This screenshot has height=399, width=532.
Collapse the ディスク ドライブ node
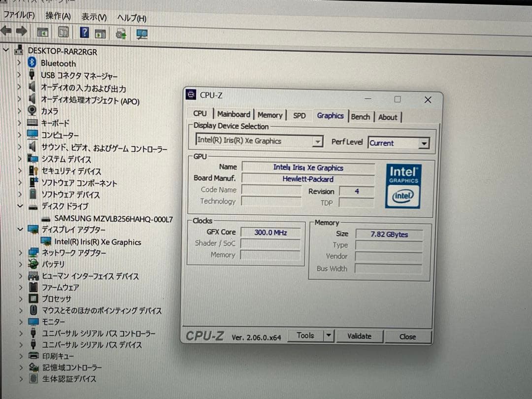coord(20,205)
